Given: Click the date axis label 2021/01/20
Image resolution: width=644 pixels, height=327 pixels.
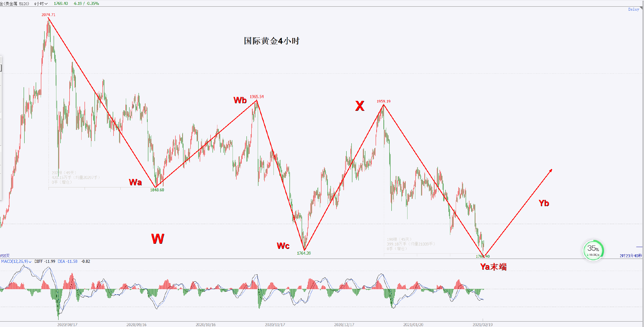Looking at the screenshot, I should point(413,325).
